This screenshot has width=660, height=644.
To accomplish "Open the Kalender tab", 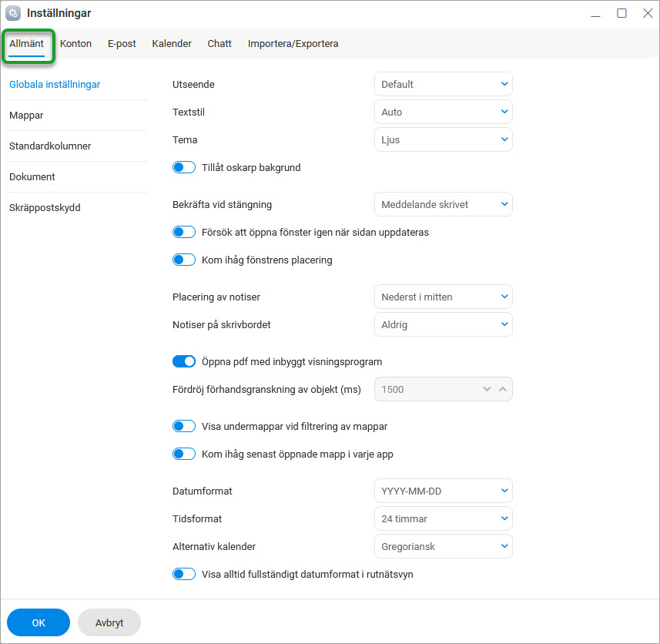I will coord(172,44).
